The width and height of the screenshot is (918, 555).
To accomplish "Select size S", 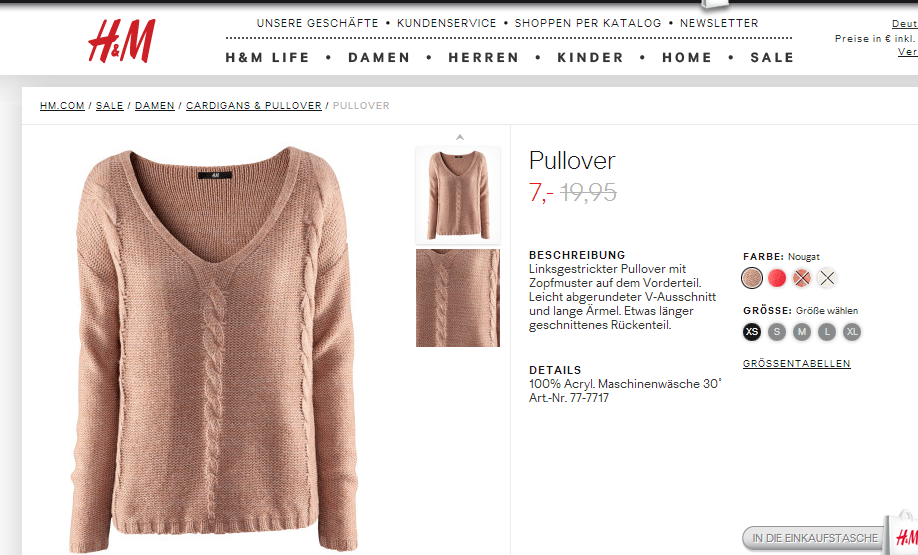I will click(x=777, y=332).
